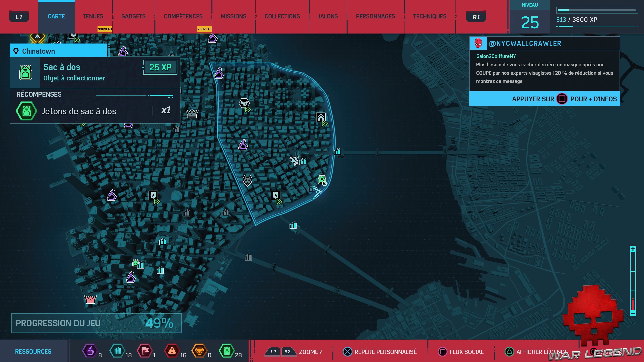Select the handshake side-mission icon
Image resolution: width=644 pixels, height=362 pixels.
[244, 103]
